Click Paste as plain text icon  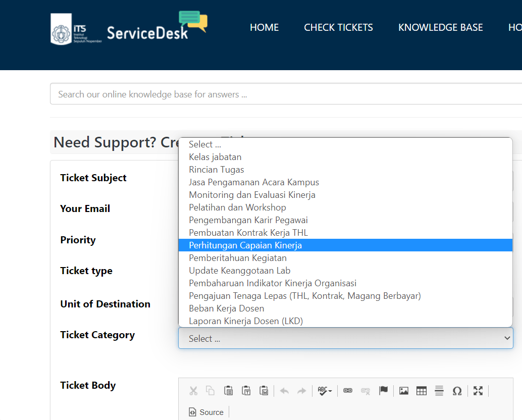coord(246,391)
